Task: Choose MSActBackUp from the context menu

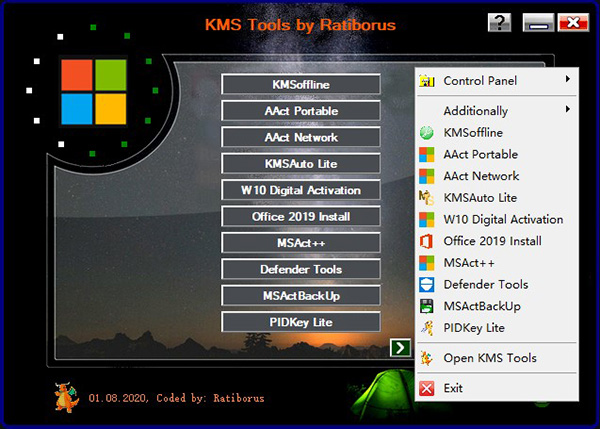Action: coord(497,307)
